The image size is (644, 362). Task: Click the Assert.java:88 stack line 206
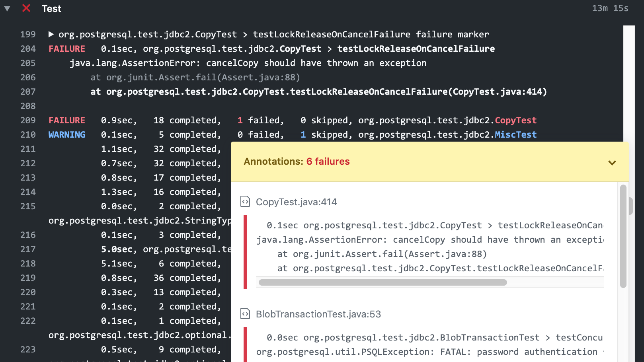point(195,77)
